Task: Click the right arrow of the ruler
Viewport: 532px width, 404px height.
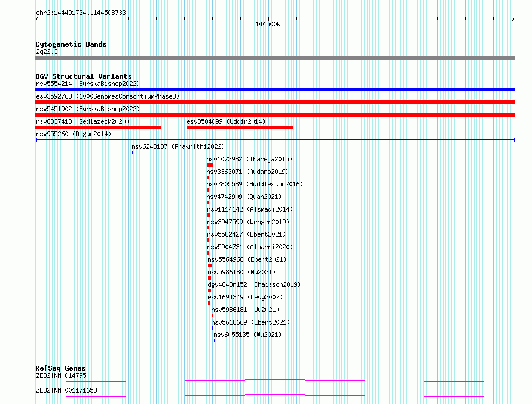Action: 513,19
